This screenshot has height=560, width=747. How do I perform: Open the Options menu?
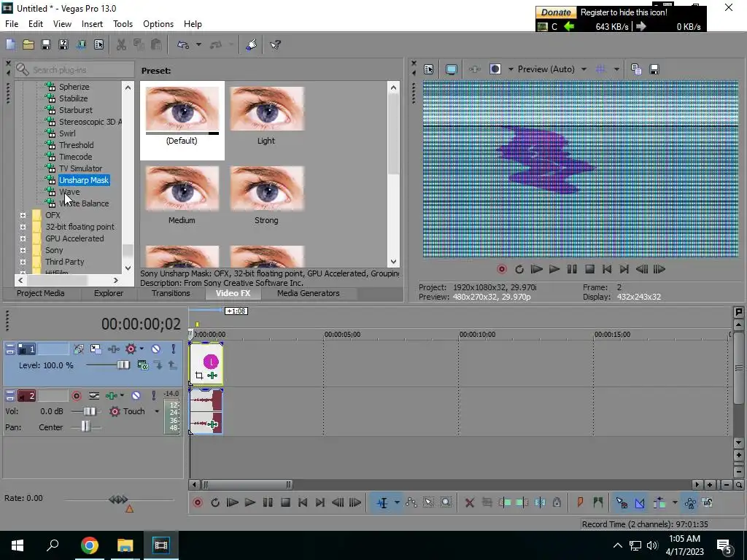pos(158,24)
